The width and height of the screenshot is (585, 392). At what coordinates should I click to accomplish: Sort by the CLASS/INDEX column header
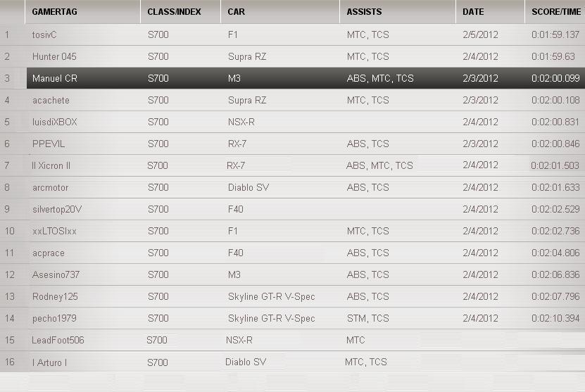[x=174, y=12]
